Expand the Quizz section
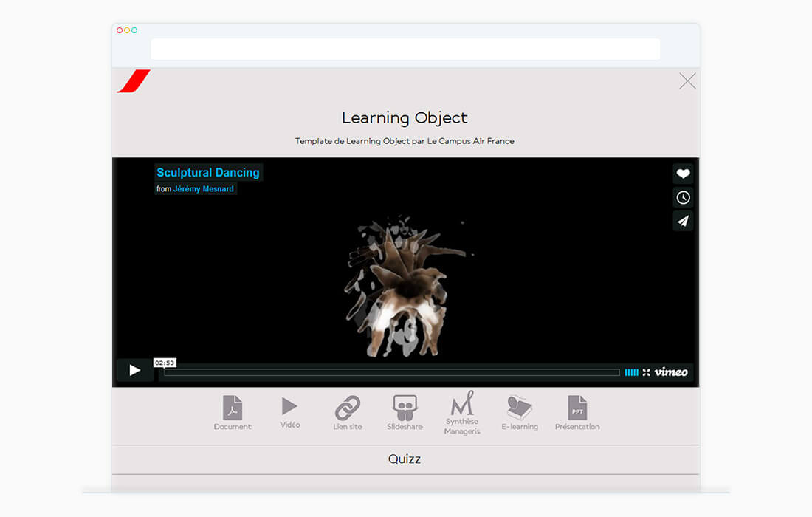The width and height of the screenshot is (812, 517). pos(405,459)
